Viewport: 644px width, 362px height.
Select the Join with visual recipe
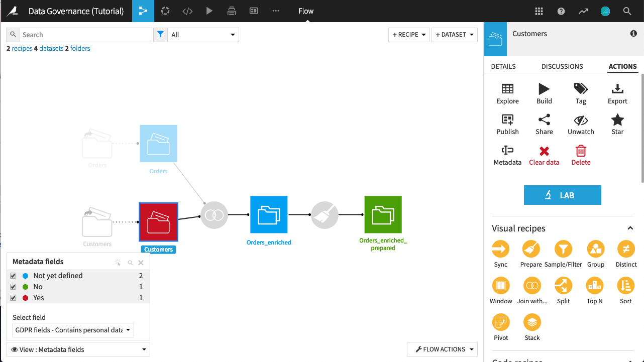[x=532, y=286]
